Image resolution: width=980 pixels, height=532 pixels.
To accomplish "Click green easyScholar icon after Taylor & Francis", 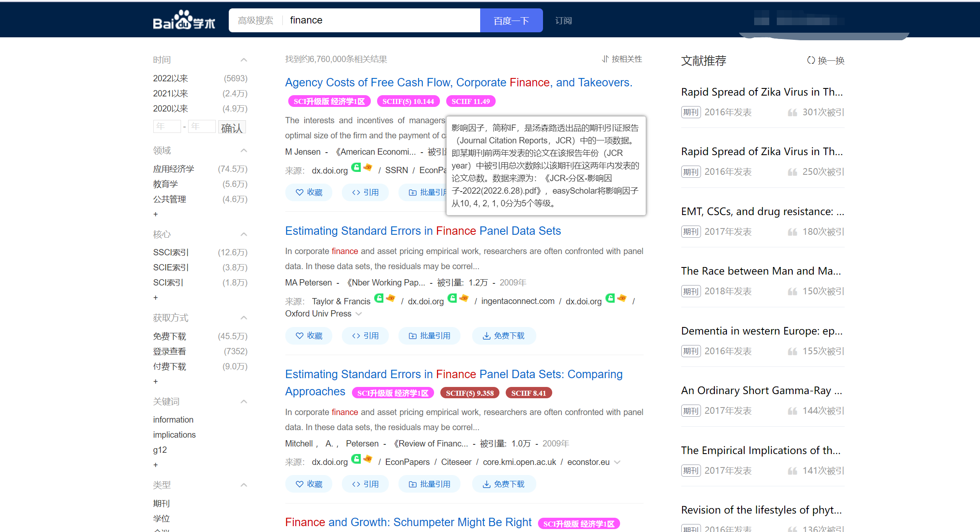I will (379, 298).
